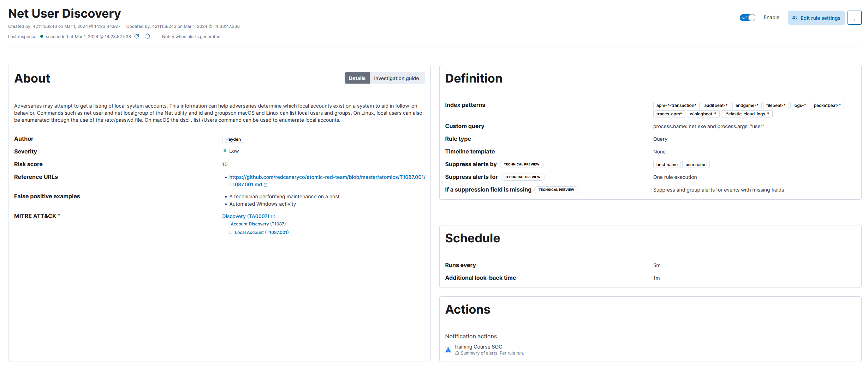Image resolution: width=868 pixels, height=375 pixels.
Task: Open Discovery (TA0007) tactic link
Action: point(245,216)
